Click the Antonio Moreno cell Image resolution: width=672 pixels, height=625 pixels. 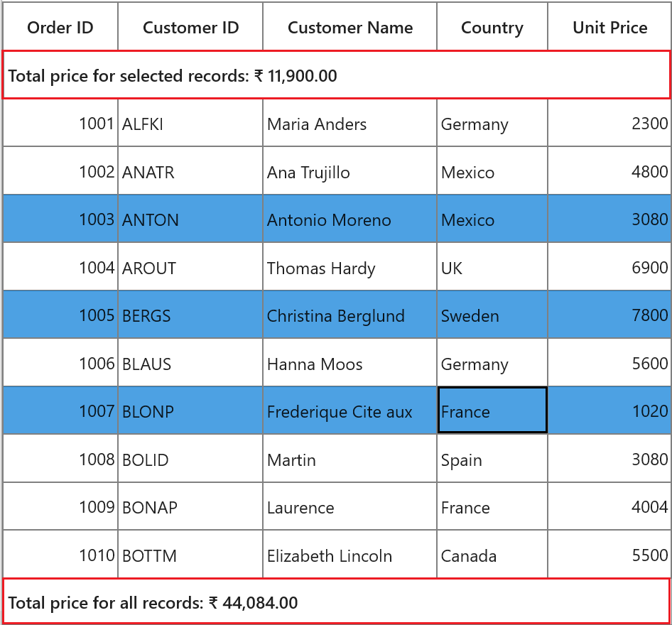[x=349, y=219]
